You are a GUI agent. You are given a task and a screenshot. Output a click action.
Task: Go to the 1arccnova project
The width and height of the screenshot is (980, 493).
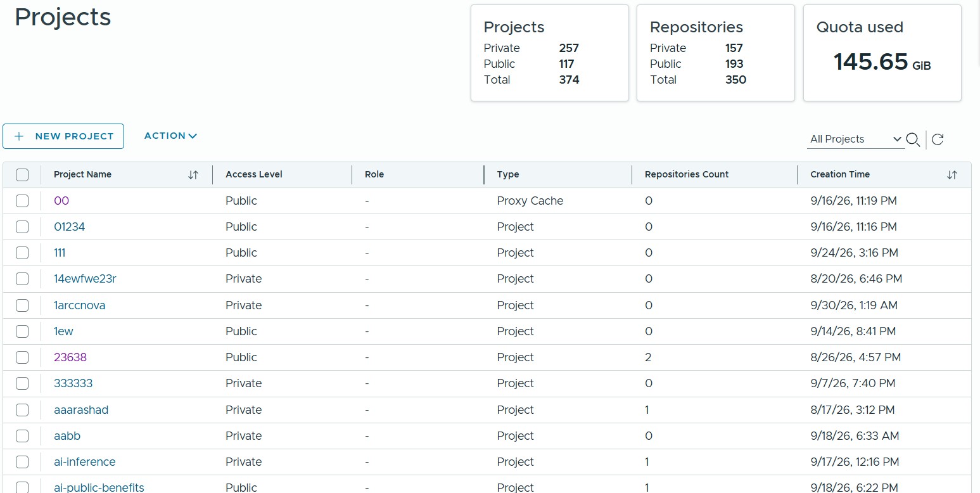point(80,305)
